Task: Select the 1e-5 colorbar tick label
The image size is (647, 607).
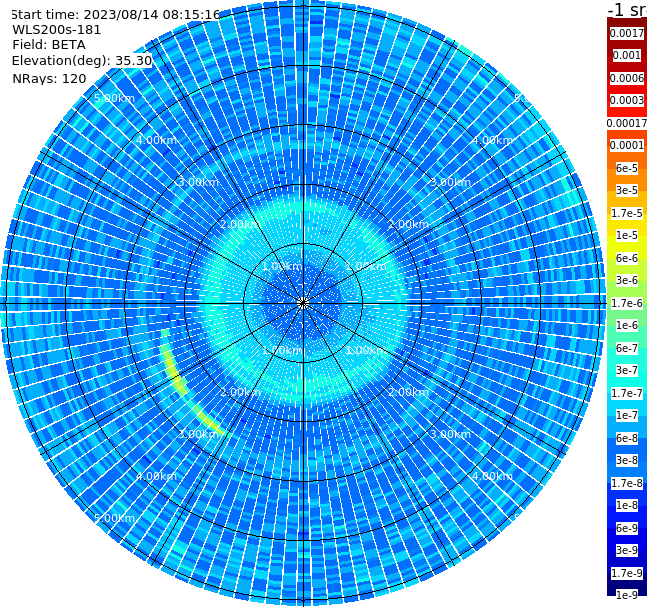Action: point(627,235)
